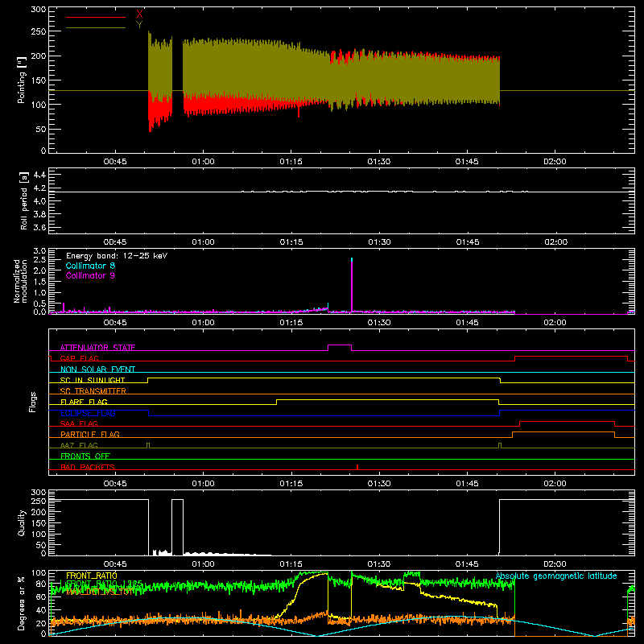Click the ATTENUATOR_STATE flag label
The height and width of the screenshot is (644, 644).
(x=97, y=348)
